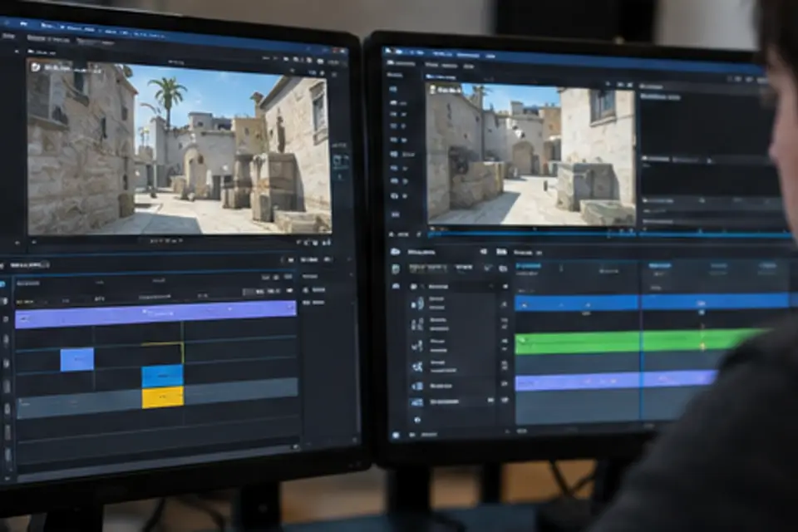The width and height of the screenshot is (798, 532).
Task: Select the long purple clip on the left monitor timeline
Action: pyautogui.click(x=155, y=313)
